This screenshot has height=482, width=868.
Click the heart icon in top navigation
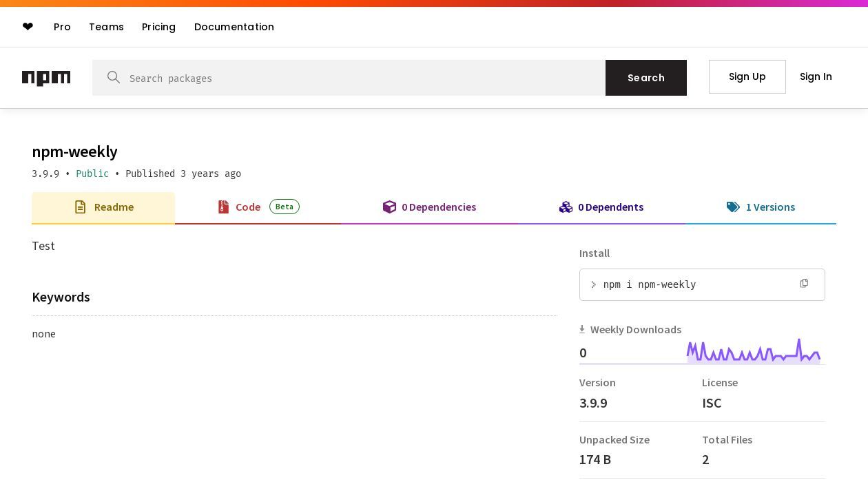[x=28, y=27]
